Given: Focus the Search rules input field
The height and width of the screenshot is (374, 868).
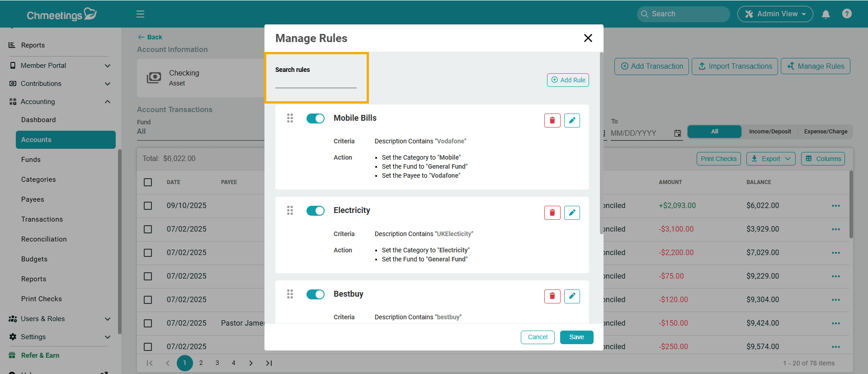Looking at the screenshot, I should click(316, 82).
